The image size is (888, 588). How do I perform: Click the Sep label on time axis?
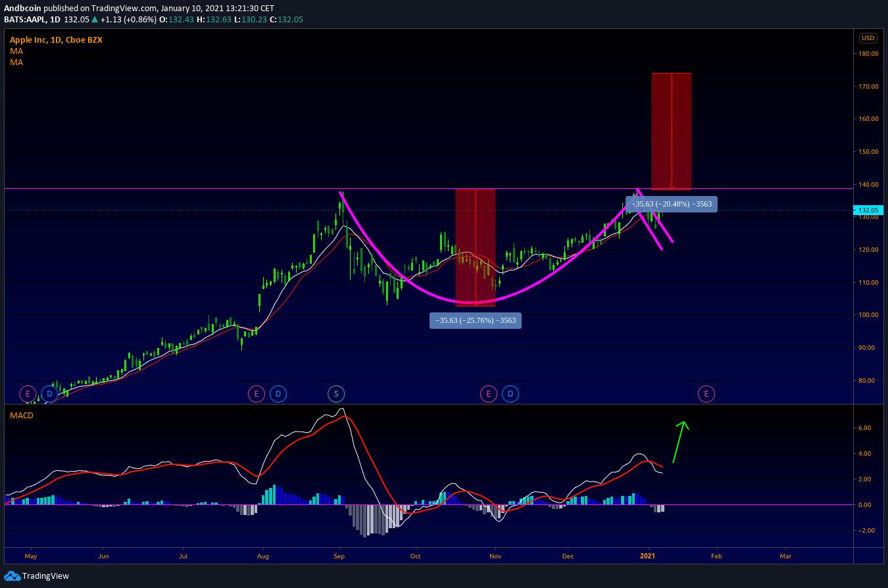pos(339,556)
